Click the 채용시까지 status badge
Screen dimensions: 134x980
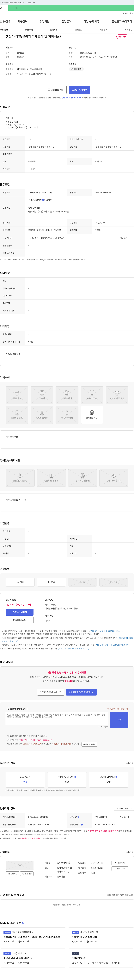(x=122, y=36)
